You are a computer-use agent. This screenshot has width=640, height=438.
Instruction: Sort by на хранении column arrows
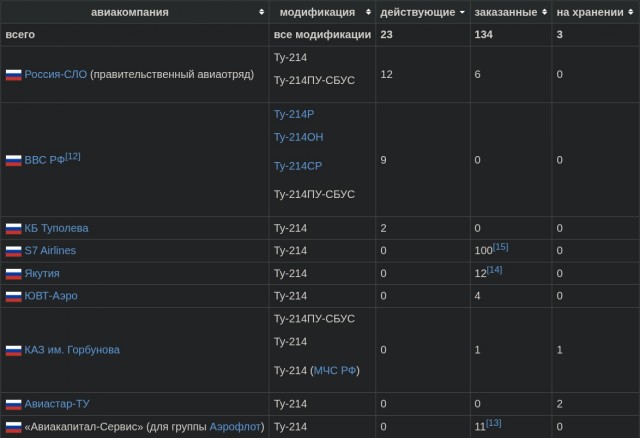pos(631,12)
